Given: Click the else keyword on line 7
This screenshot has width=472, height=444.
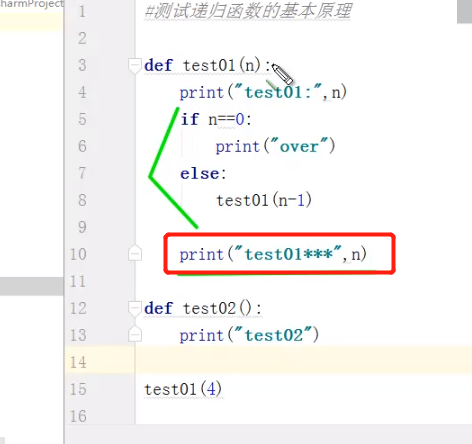Looking at the screenshot, I should click(200, 173).
